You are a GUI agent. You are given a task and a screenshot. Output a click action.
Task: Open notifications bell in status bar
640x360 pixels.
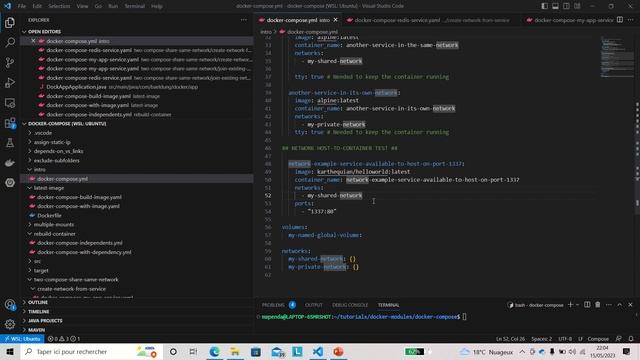(631, 339)
